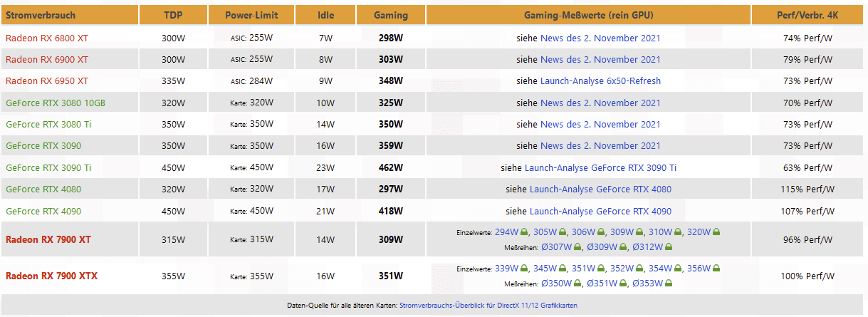868x317 pixels.
Task: Select the Radeon RX 6950 XT row label
Action: 47,81
